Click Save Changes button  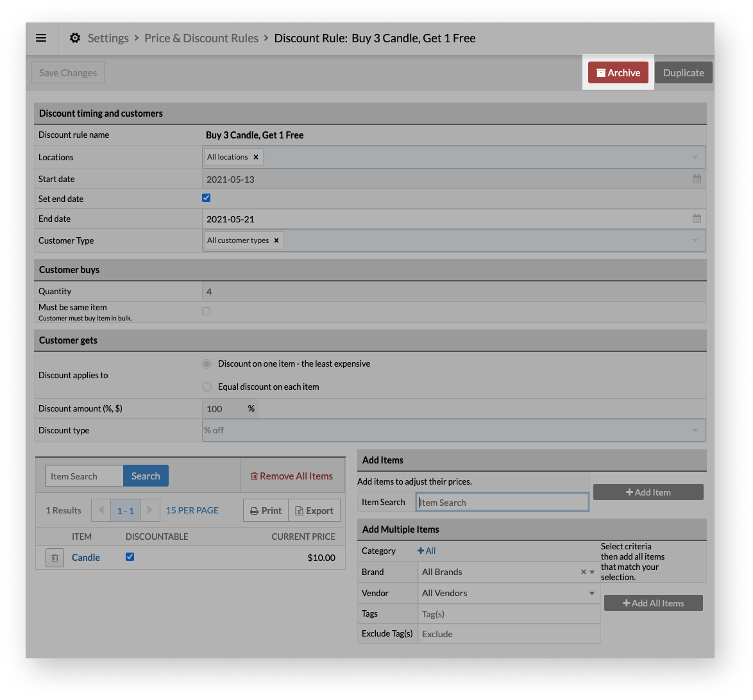click(68, 72)
